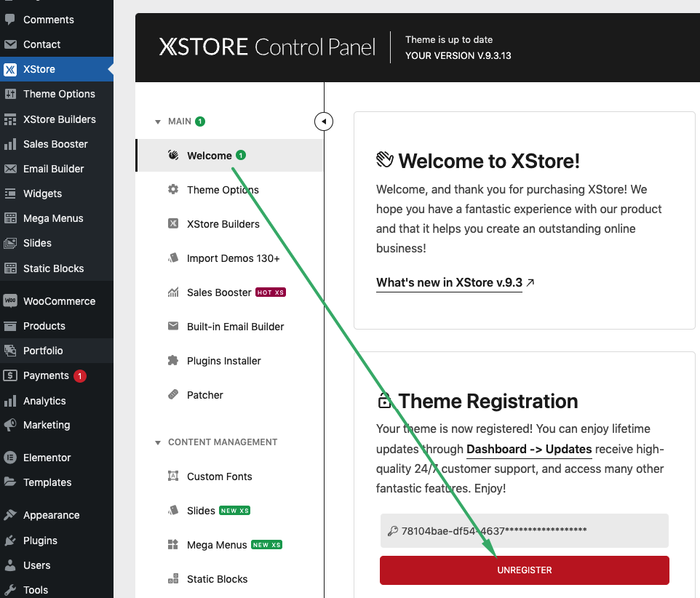Click the puzzle icon beside Plugins Installer

pos(173,360)
